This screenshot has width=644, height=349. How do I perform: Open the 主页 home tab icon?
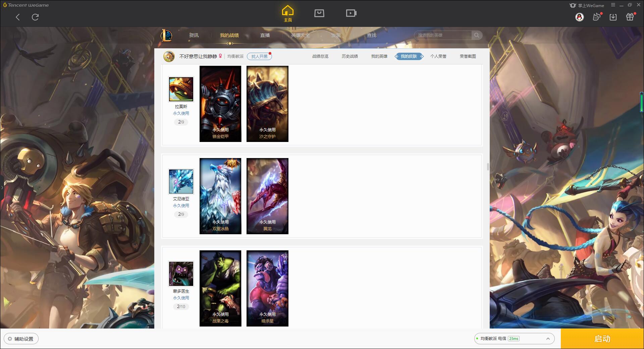coord(288,14)
